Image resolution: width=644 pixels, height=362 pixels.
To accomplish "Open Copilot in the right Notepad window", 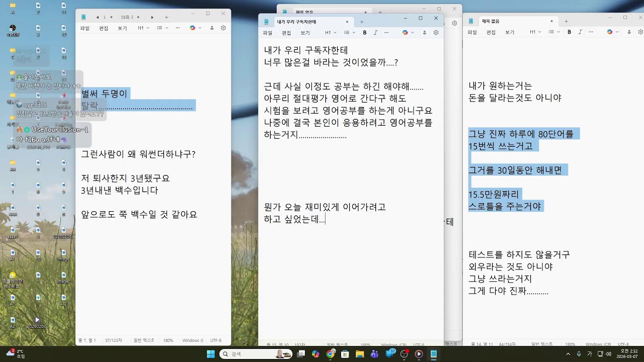I will click(x=610, y=32).
